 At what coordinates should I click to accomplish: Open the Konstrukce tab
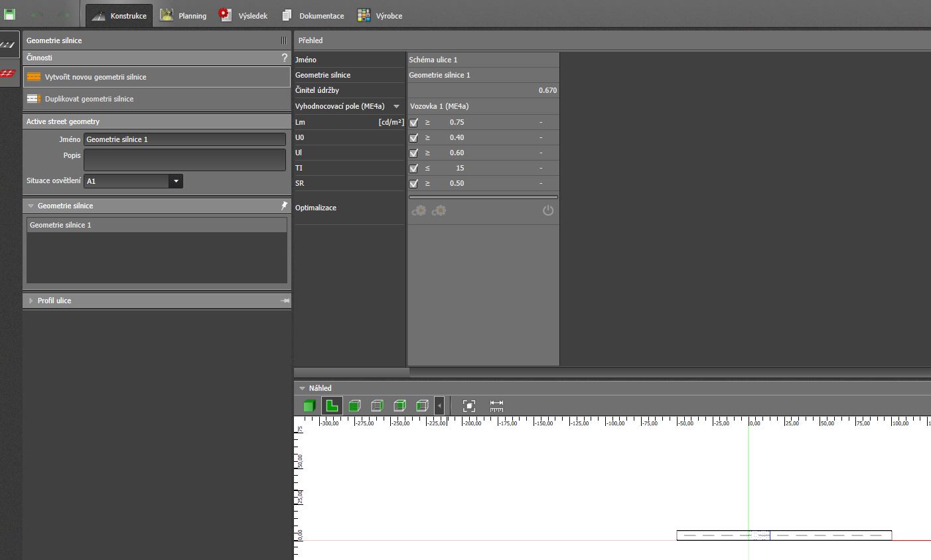point(119,15)
